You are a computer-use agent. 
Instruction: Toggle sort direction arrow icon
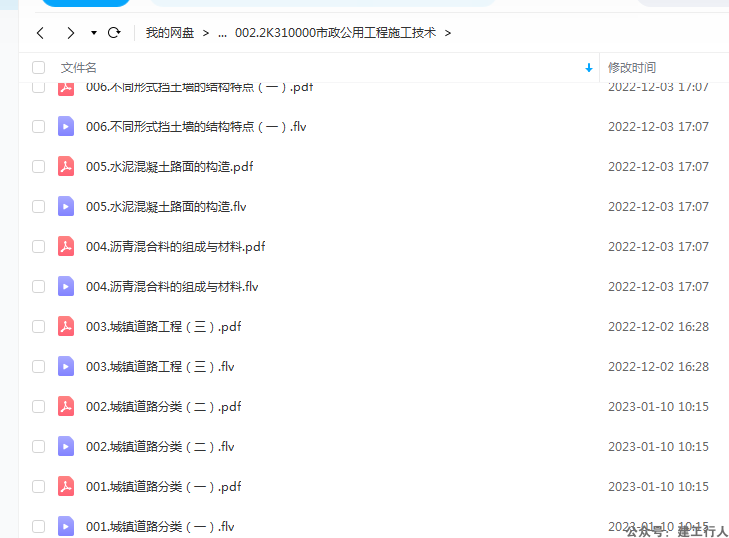[589, 68]
